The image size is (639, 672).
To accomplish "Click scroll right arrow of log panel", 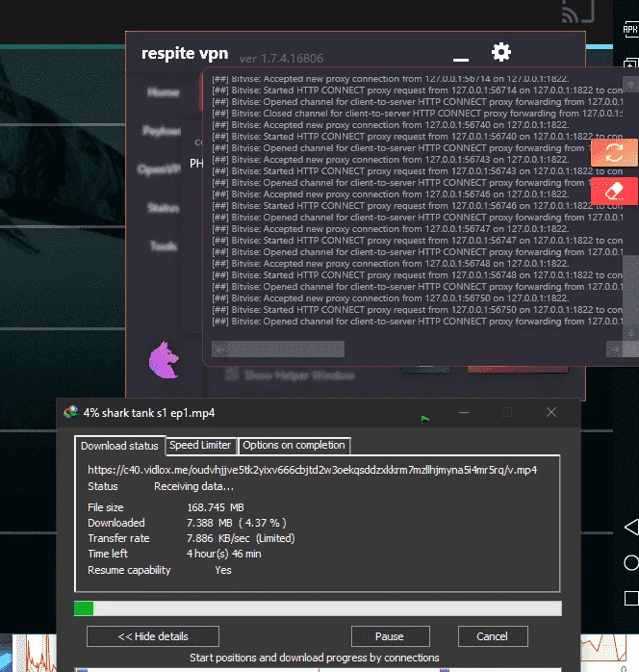I will coord(614,349).
